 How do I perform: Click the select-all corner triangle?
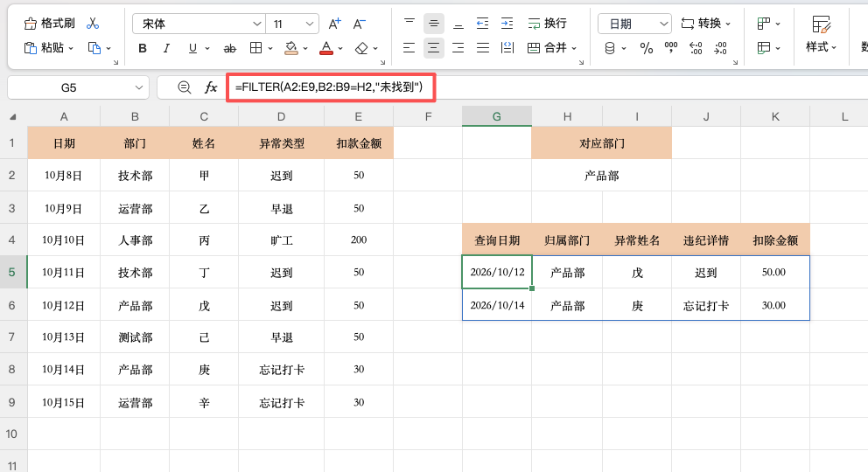[12, 117]
